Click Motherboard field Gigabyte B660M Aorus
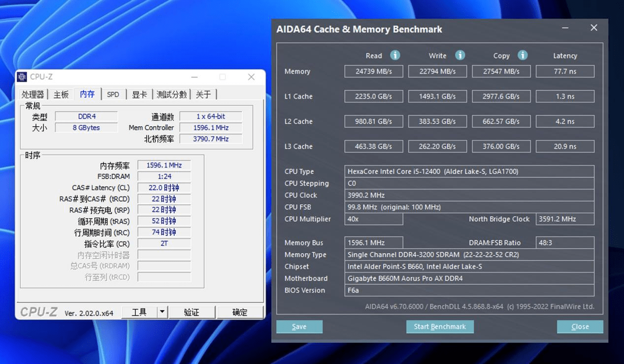The height and width of the screenshot is (364, 624). tap(469, 278)
